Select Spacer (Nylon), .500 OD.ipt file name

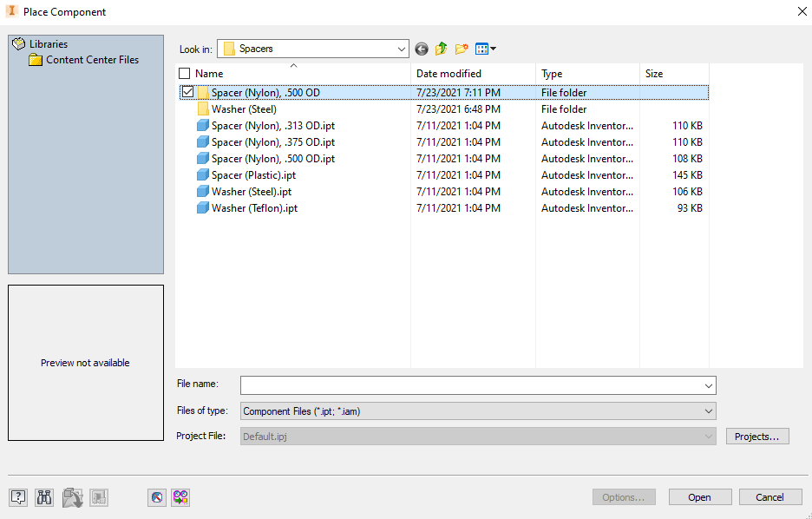pos(273,159)
